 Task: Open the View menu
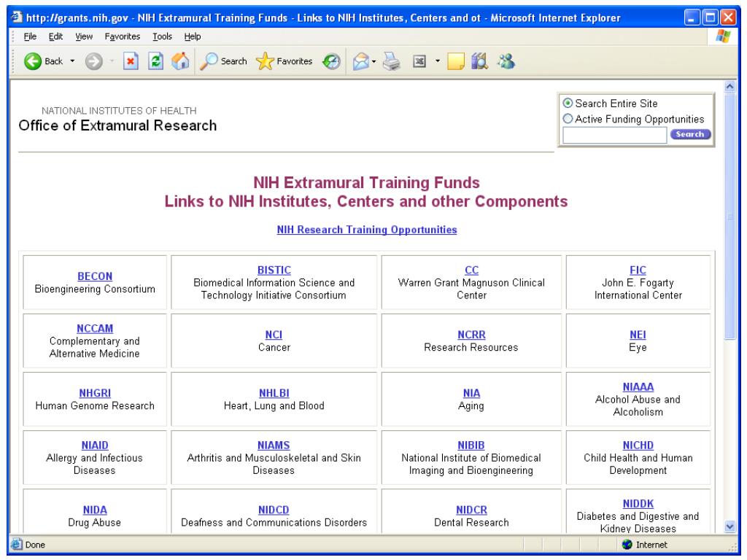coord(84,36)
